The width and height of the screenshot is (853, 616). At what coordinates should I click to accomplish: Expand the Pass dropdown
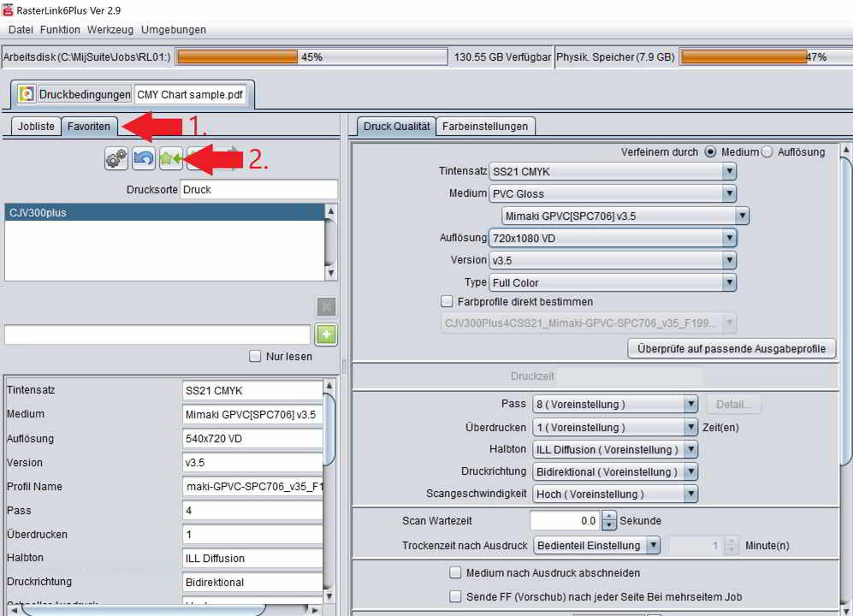(690, 404)
